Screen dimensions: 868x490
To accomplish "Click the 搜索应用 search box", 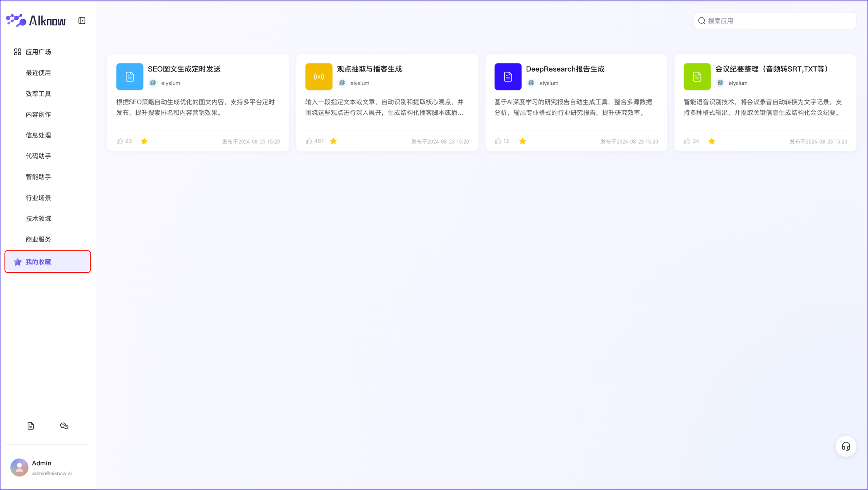I will tap(774, 21).
